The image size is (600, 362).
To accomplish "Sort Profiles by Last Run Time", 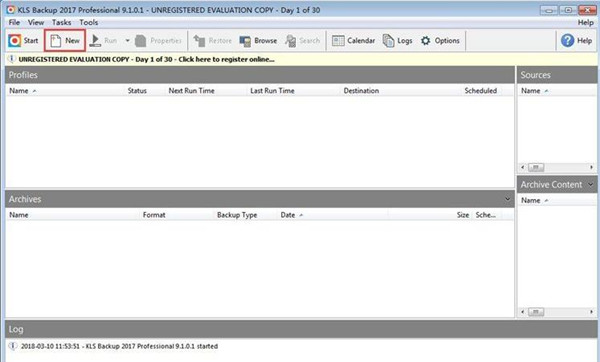I will [272, 91].
